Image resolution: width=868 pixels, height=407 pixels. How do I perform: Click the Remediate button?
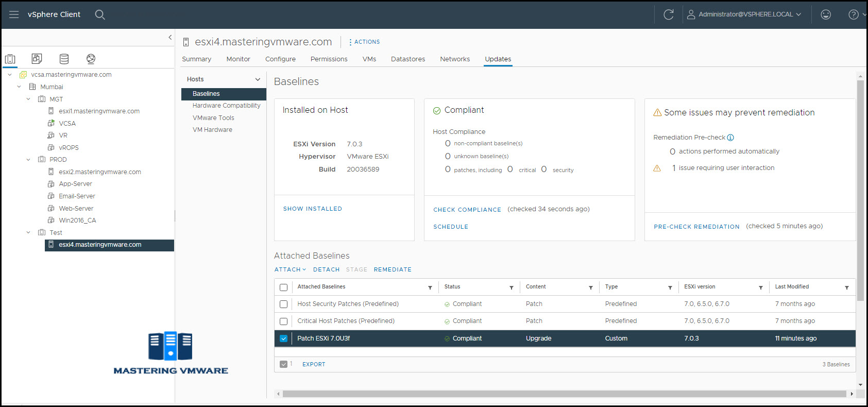(x=393, y=269)
